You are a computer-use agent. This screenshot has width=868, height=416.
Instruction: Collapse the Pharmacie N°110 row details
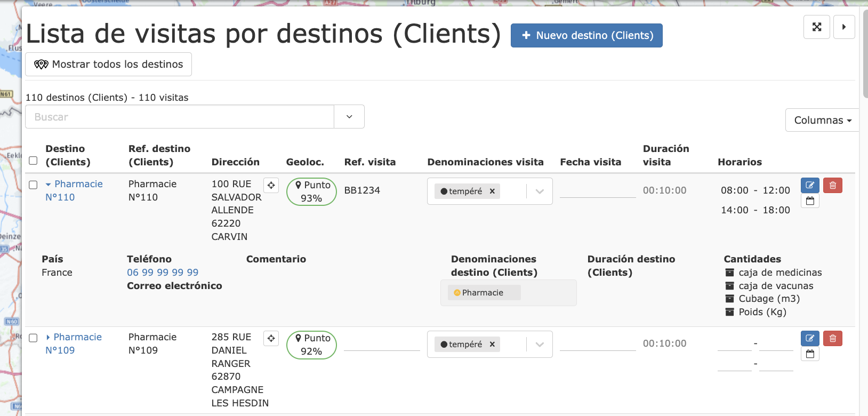[x=48, y=185]
